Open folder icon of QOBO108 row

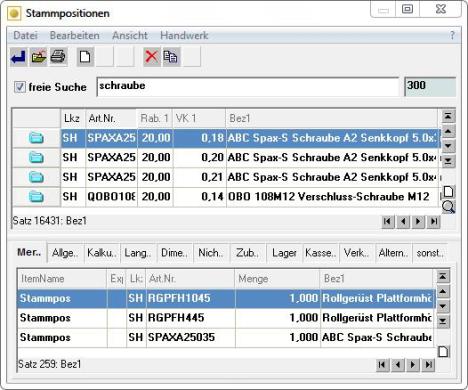coord(36,197)
